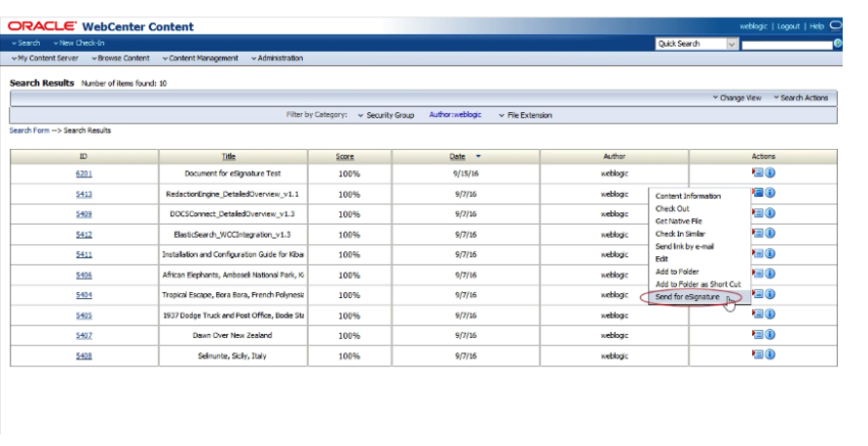Show info icon for Installation and Configuration Guide row
Viewport: 868px width, 446px height.
click(770, 253)
